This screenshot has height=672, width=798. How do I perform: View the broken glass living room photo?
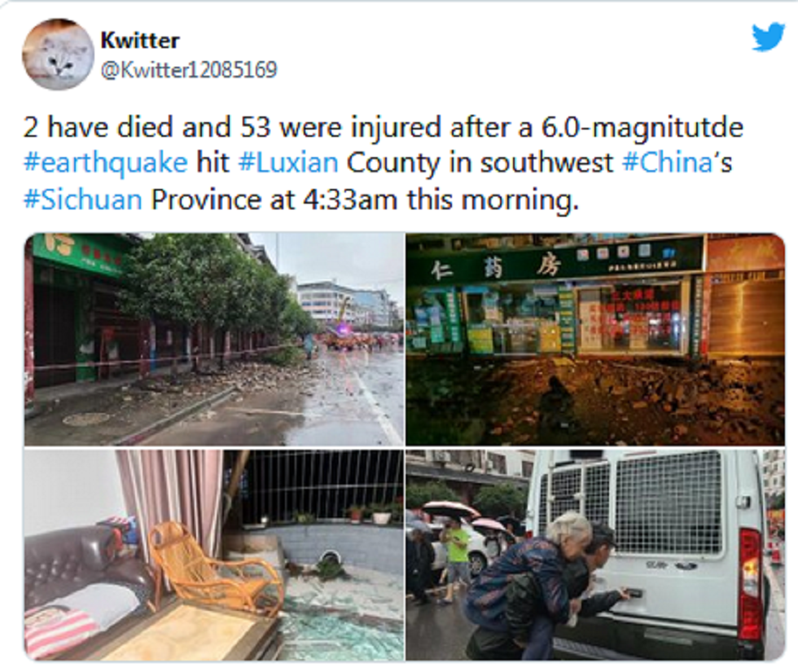(x=213, y=555)
